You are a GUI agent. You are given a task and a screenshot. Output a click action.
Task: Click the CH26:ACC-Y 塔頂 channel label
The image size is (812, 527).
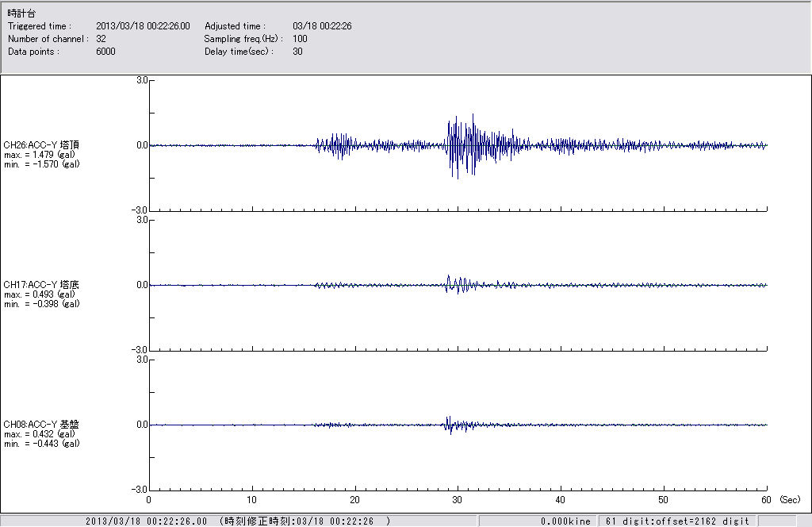pyautogui.click(x=41, y=145)
